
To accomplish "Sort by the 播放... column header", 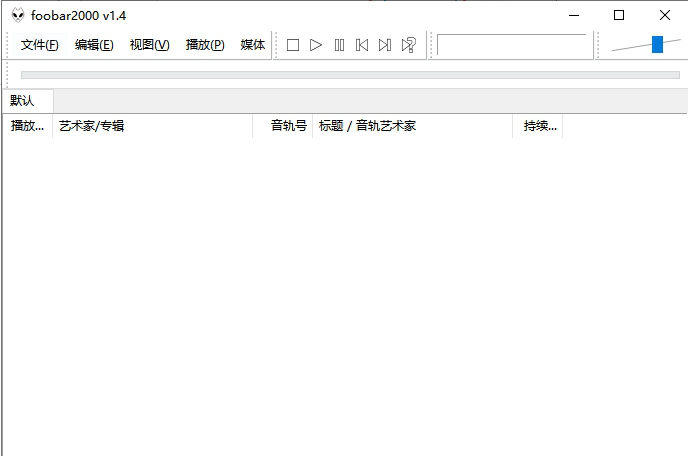I will pos(27,126).
